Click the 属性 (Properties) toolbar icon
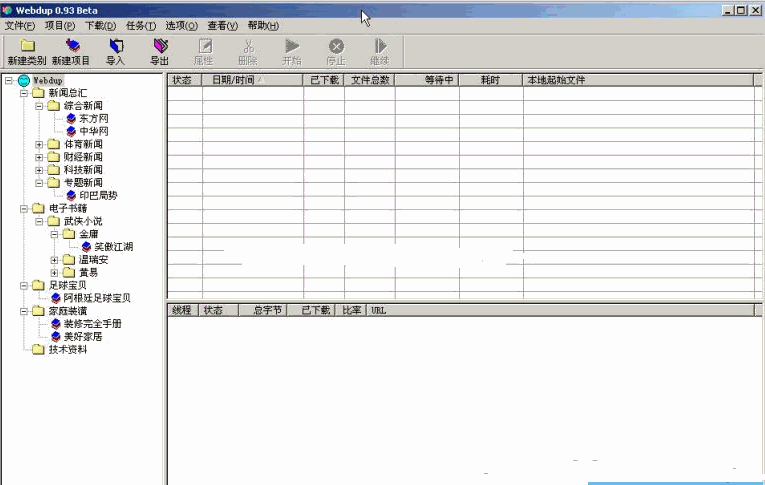Image resolution: width=765 pixels, height=485 pixels. coord(204,46)
